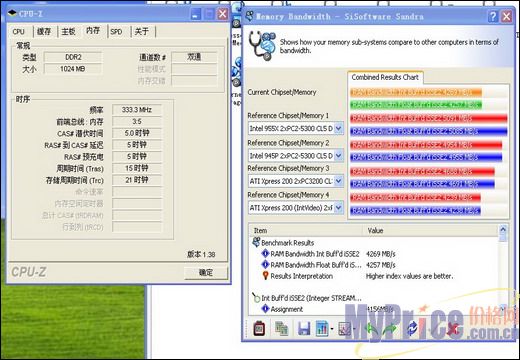
Task: Click the Save floppy disk icon in Sandra
Action: tap(304, 329)
